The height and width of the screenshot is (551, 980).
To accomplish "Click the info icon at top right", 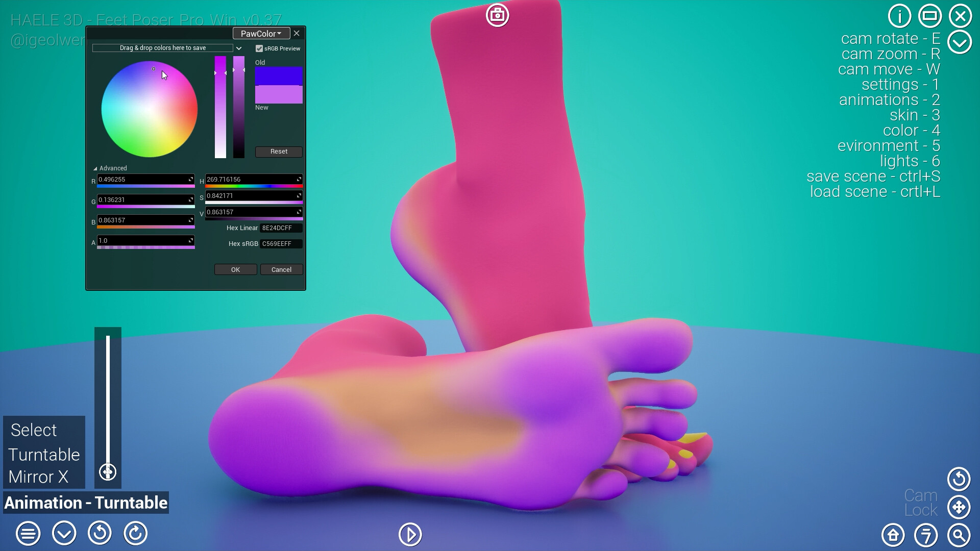I will pyautogui.click(x=899, y=15).
